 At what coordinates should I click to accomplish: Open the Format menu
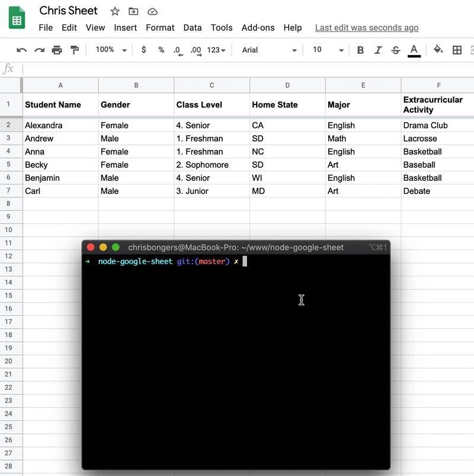[x=160, y=28]
